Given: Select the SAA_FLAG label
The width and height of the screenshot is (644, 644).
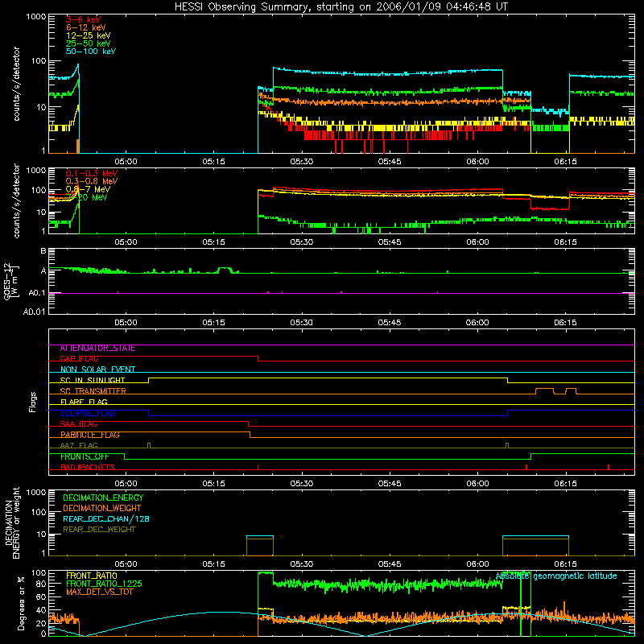Looking at the screenshot, I should (x=79, y=424).
